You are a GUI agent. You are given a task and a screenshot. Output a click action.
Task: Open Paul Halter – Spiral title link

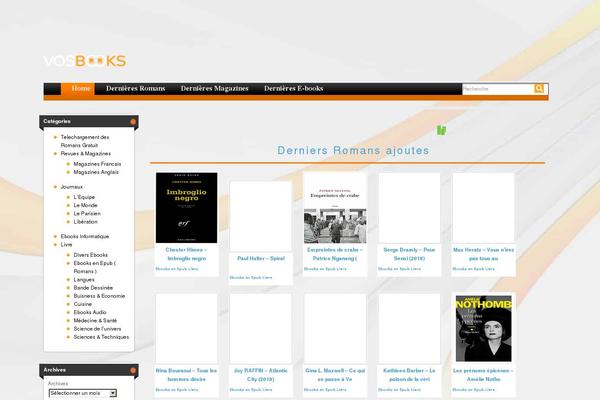261,259
